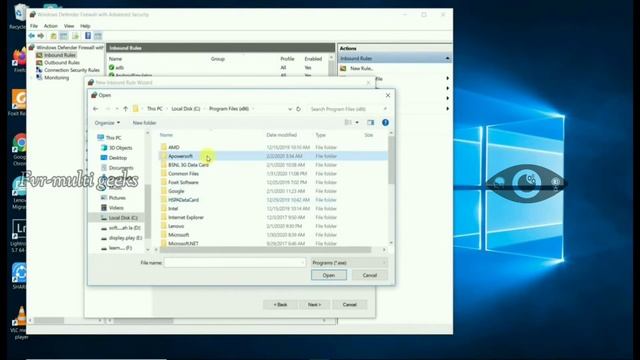Show the preview pane
The image size is (640, 360).
(x=370, y=122)
